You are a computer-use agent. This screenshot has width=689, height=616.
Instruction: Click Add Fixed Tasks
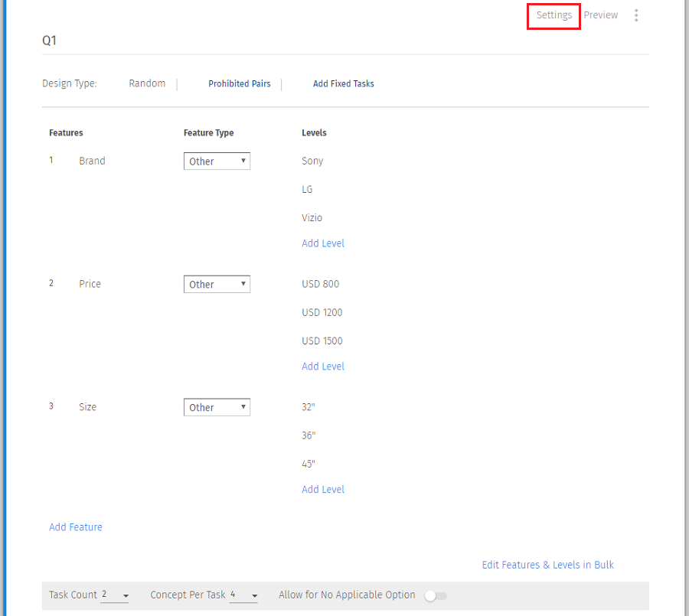pyautogui.click(x=343, y=84)
